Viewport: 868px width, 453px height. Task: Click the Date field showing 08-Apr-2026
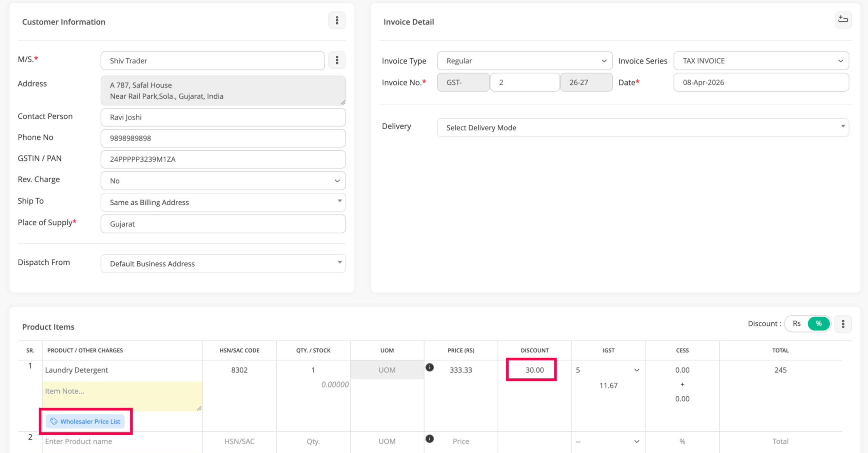pyautogui.click(x=761, y=82)
